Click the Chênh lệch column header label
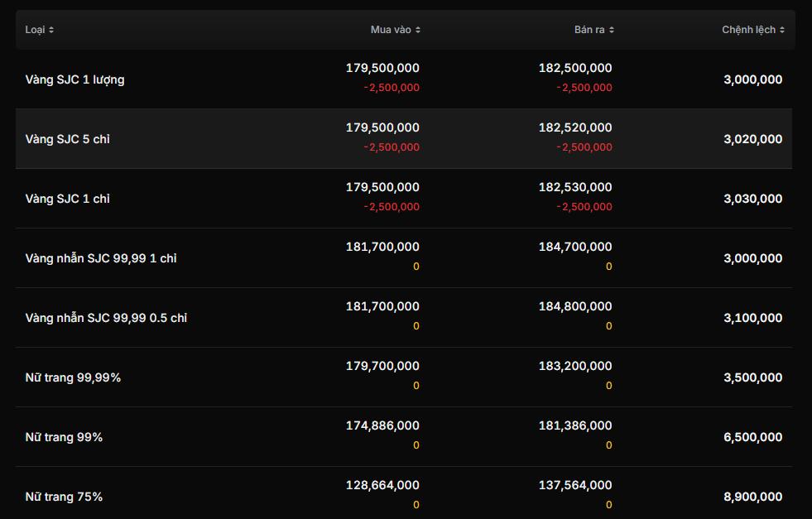This screenshot has width=812, height=519. pos(748,30)
